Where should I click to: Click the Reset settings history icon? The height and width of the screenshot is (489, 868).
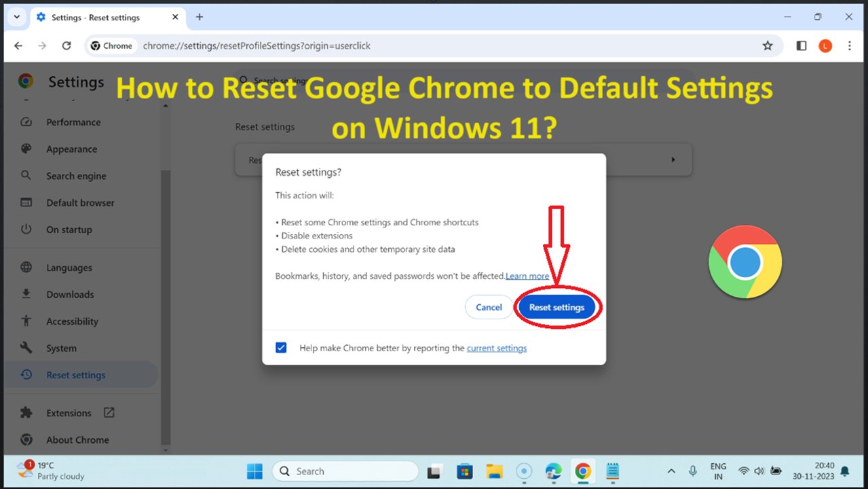tap(26, 375)
